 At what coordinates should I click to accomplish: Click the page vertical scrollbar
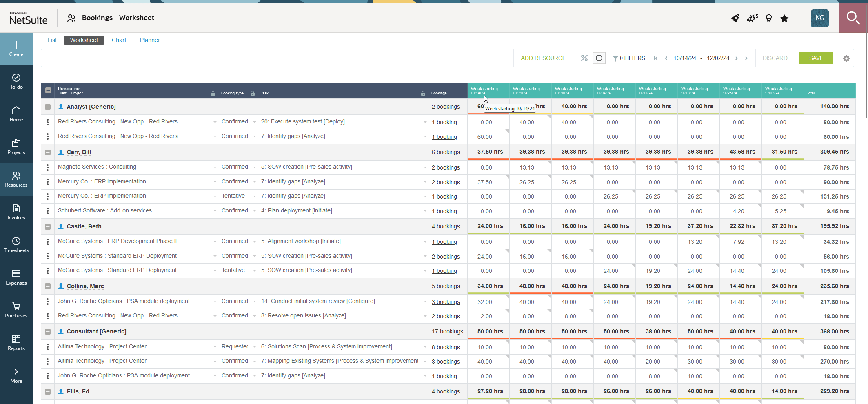tap(866, 76)
